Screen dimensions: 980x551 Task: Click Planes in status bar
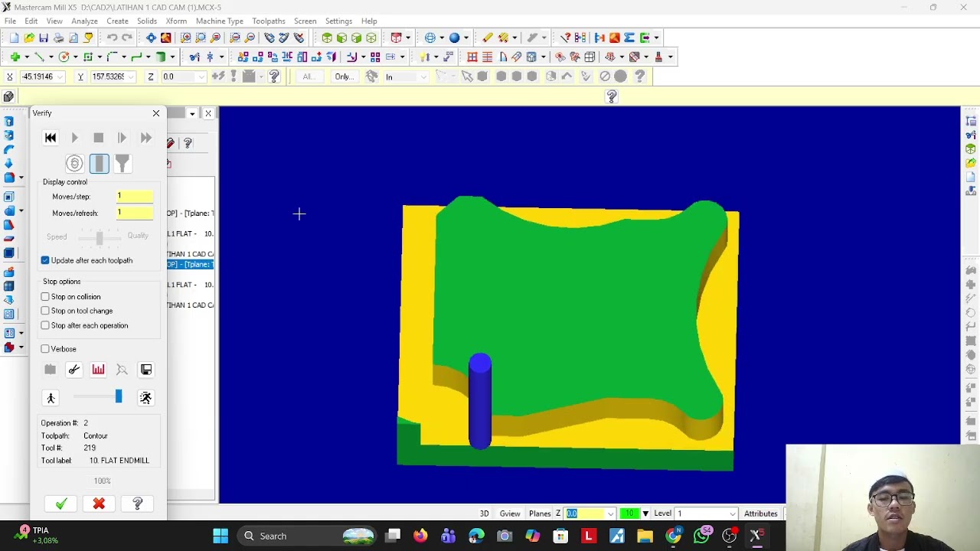tap(540, 514)
